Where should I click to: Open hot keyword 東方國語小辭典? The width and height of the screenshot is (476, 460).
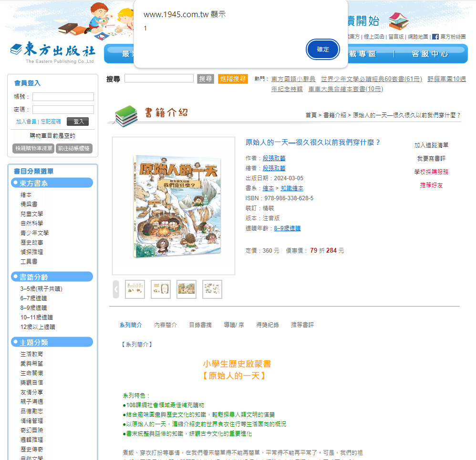point(293,79)
